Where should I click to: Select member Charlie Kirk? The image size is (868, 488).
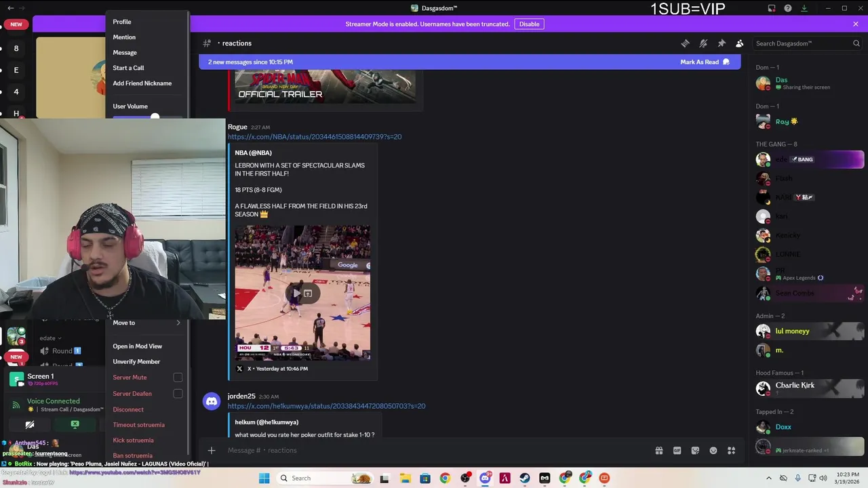coord(795,386)
